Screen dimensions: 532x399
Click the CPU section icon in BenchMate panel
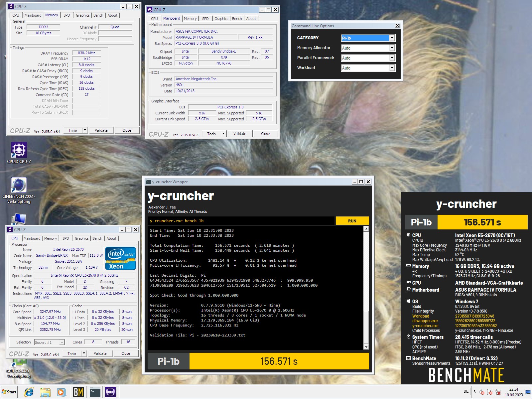(408, 235)
